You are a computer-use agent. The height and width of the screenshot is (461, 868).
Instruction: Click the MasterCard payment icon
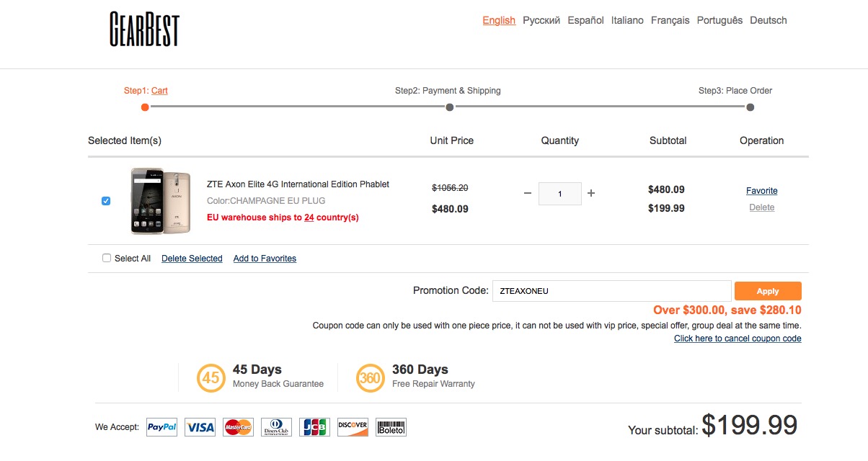238,427
